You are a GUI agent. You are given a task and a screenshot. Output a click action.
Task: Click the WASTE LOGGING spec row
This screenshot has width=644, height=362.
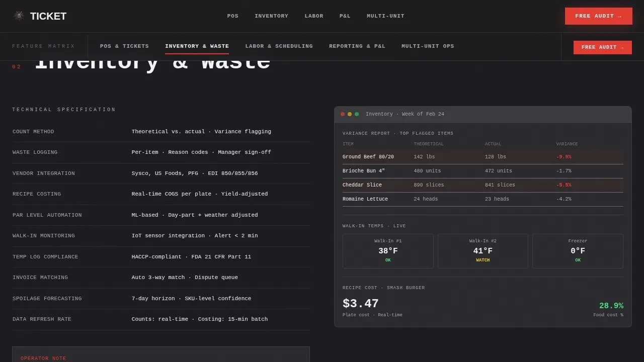click(x=161, y=152)
